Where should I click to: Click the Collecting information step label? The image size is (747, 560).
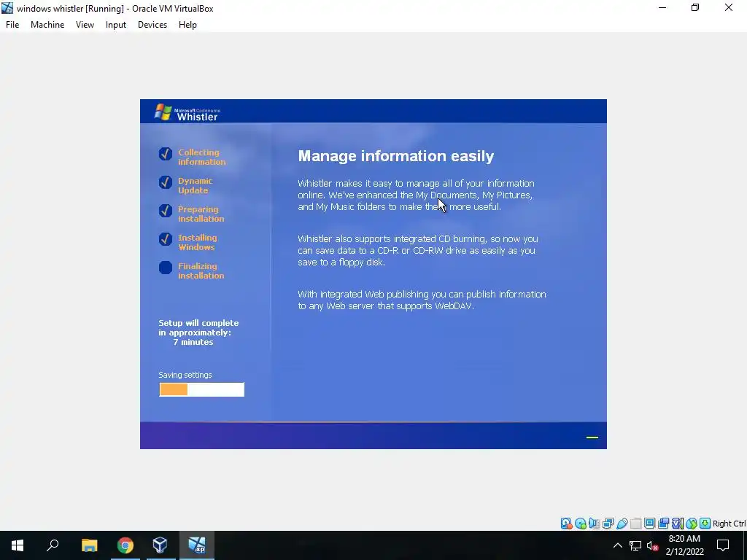202,157
